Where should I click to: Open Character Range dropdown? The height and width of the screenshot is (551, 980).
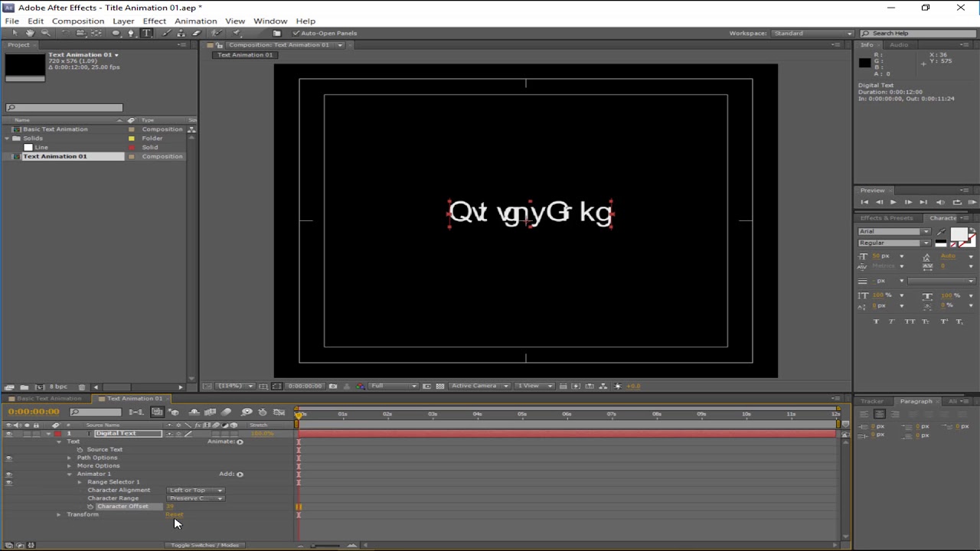point(195,498)
